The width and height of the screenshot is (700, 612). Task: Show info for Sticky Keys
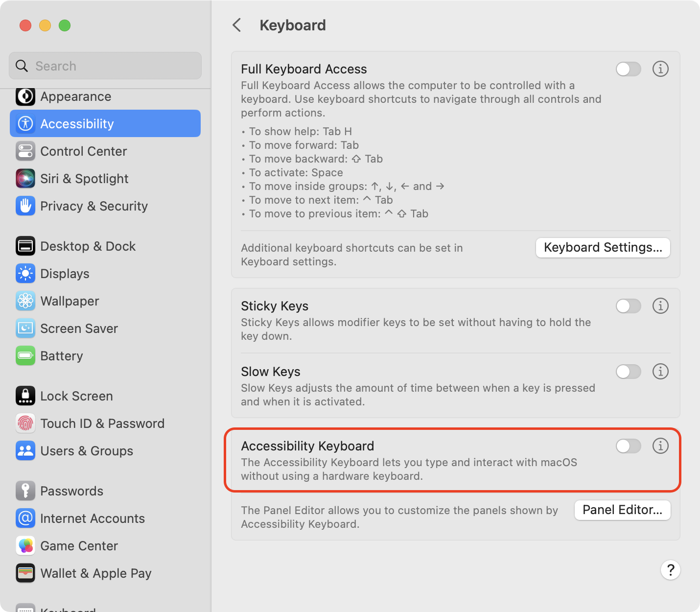point(660,306)
